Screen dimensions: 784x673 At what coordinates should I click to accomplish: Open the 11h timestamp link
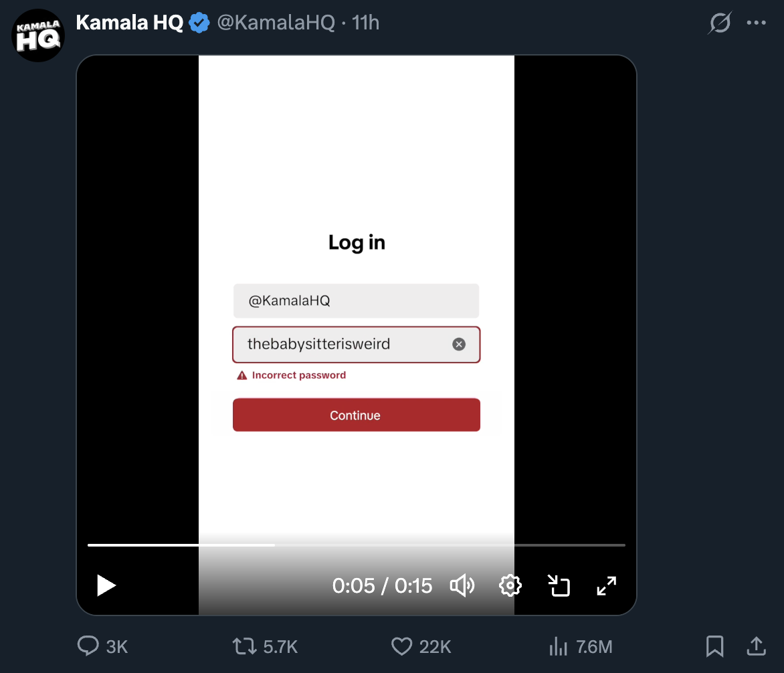pyautogui.click(x=366, y=23)
